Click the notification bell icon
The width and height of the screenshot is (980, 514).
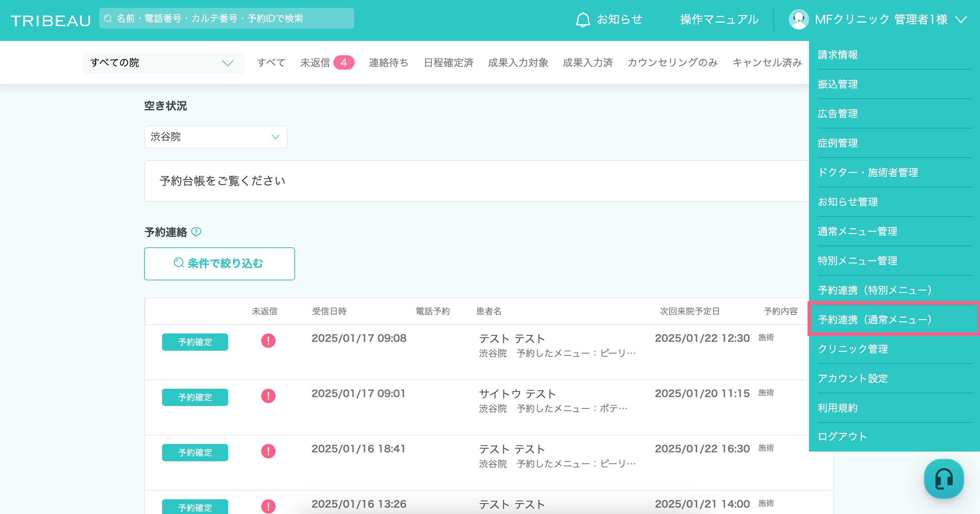(x=582, y=19)
